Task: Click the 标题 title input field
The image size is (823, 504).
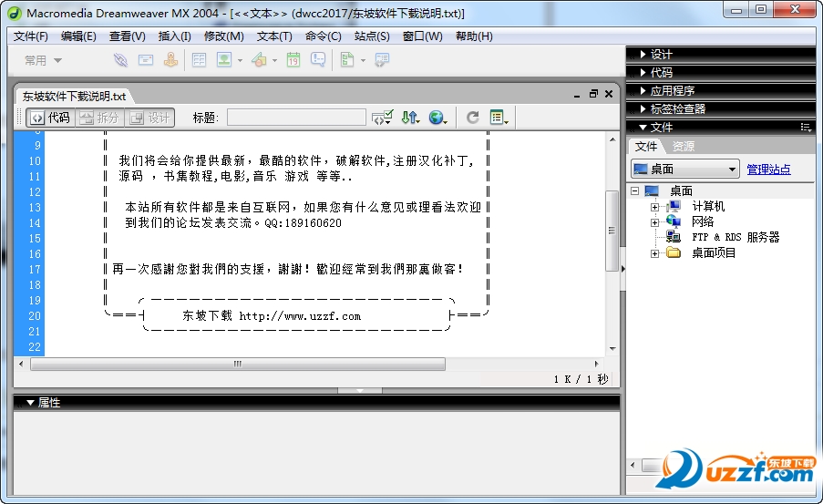Action: [296, 118]
